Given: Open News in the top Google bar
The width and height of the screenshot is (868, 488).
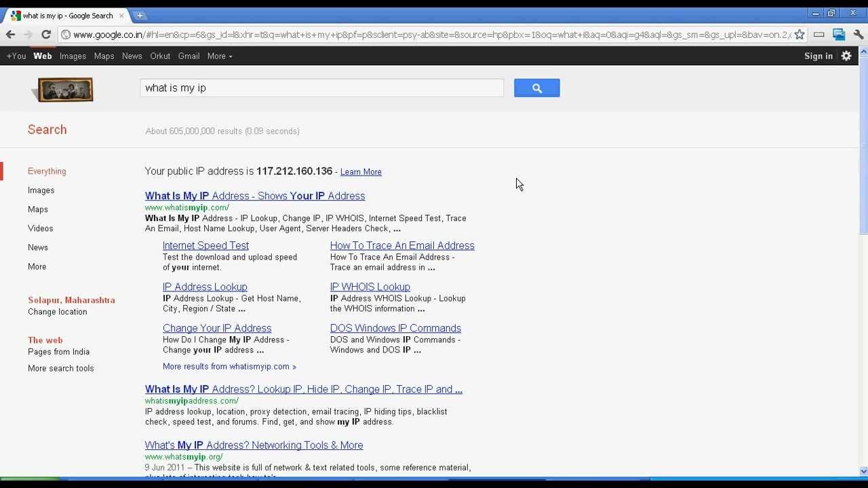Looking at the screenshot, I should tap(132, 56).
